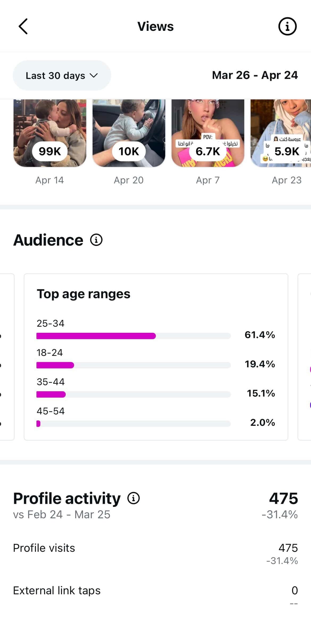Tap the Audience section heading
311x644 pixels.
coord(48,240)
